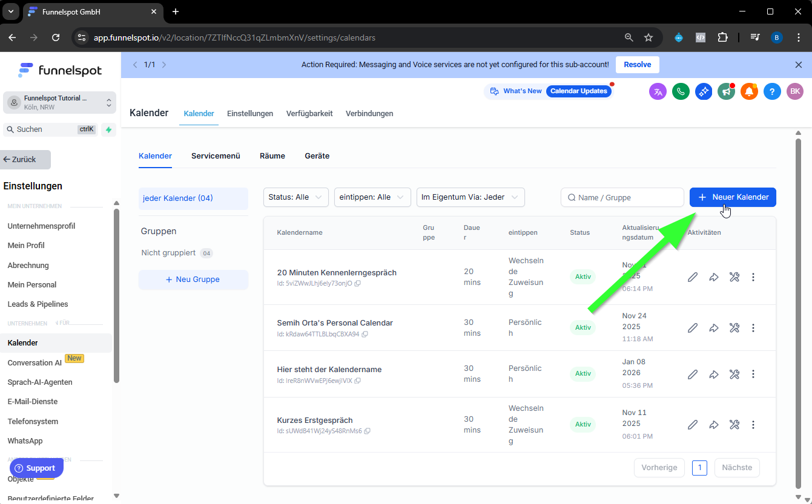
Task: Switch to the Verfügbarkeit tab
Action: tap(309, 114)
